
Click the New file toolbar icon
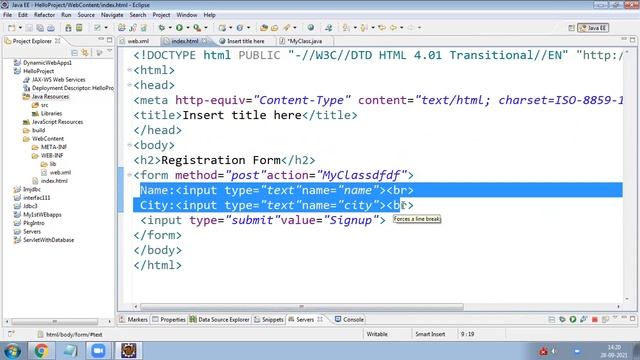pyautogui.click(x=11, y=28)
